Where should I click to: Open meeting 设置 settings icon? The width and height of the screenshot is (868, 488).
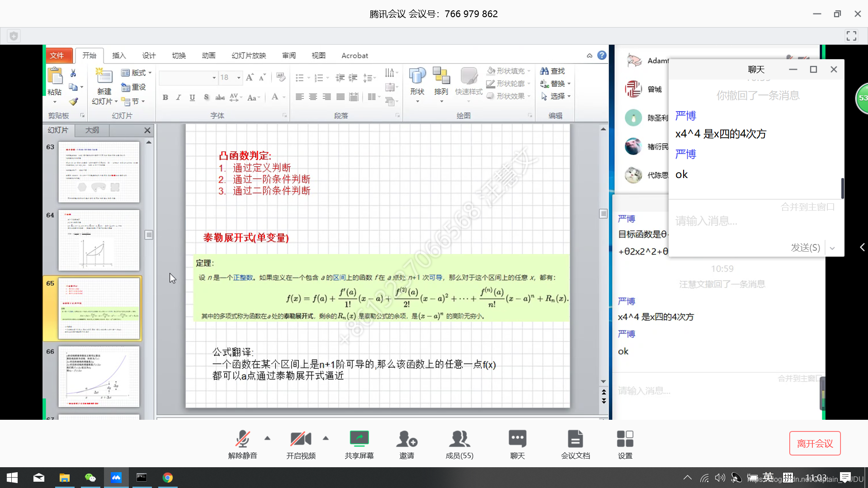click(625, 444)
